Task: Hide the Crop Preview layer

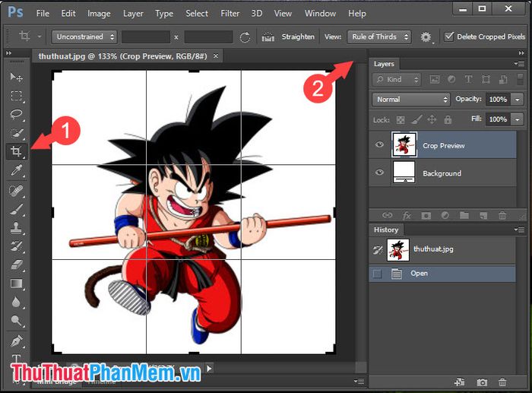Action: coord(379,144)
